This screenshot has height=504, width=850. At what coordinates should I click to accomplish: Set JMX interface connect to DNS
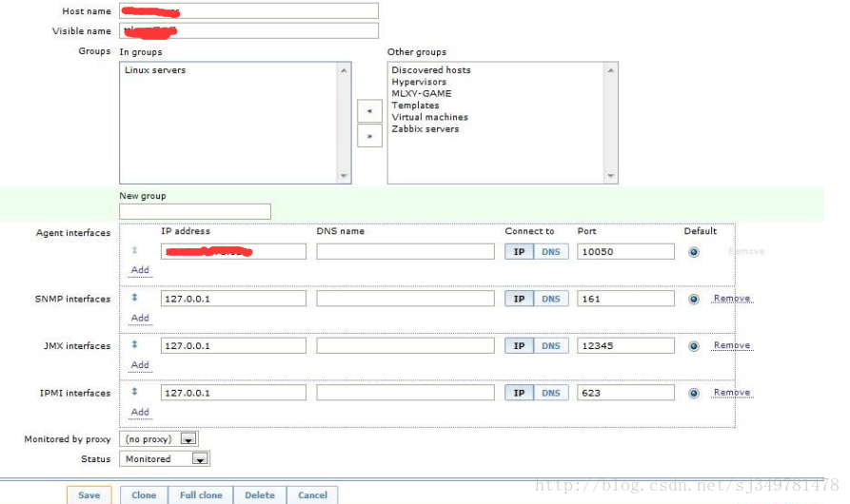click(551, 346)
